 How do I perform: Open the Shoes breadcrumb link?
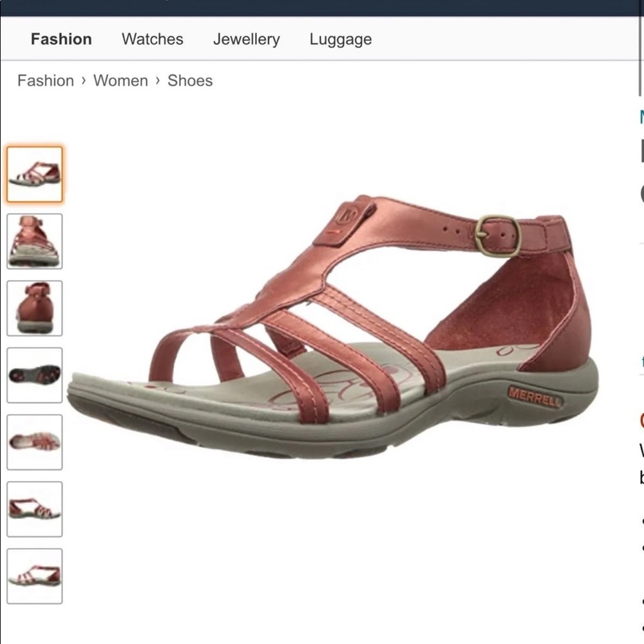(190, 80)
